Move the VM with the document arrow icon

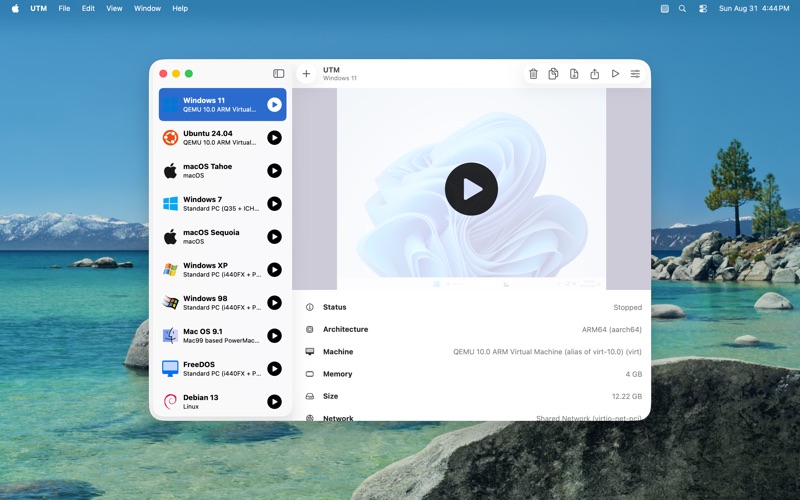pyautogui.click(x=574, y=74)
